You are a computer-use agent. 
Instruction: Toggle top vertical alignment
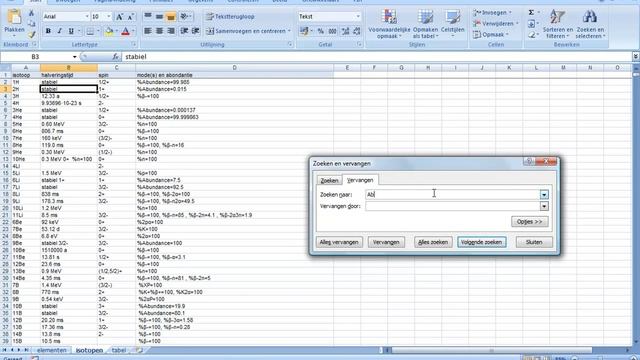click(x=148, y=16)
